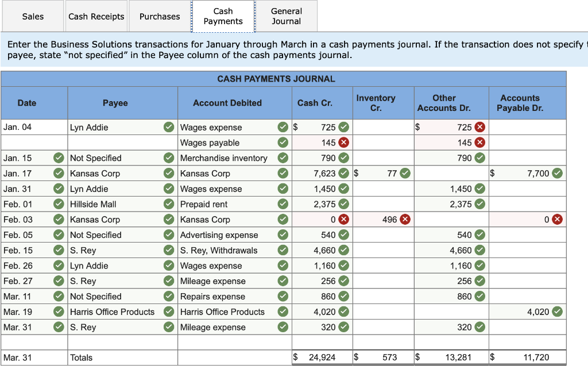
Task: Select the Other Accounts Dr. total 13,281
Action: (x=458, y=358)
